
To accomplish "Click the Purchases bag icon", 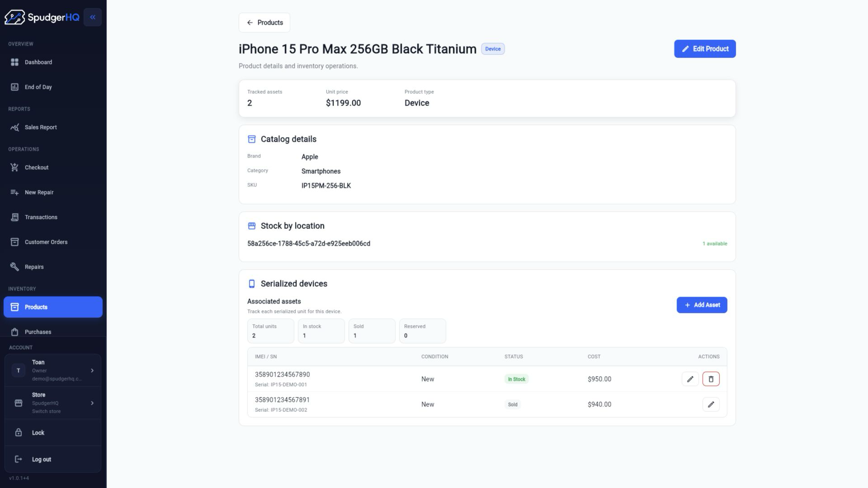I will 14,332.
